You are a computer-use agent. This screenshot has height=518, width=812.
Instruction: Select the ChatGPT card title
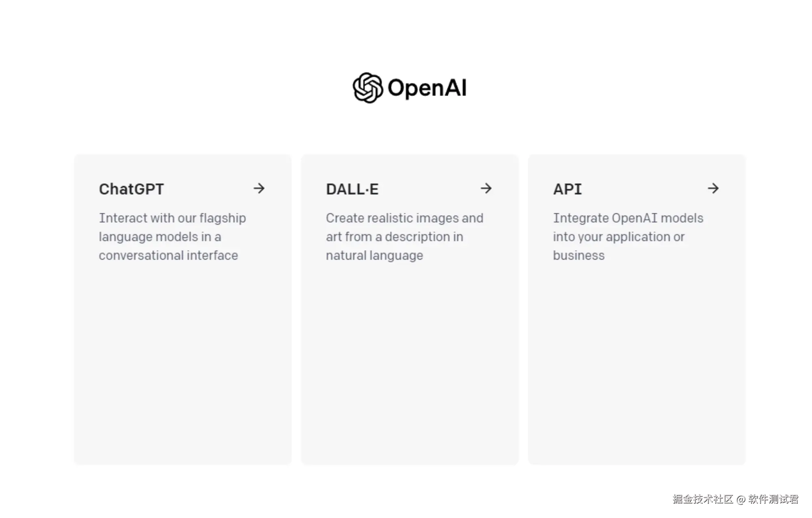click(x=131, y=189)
